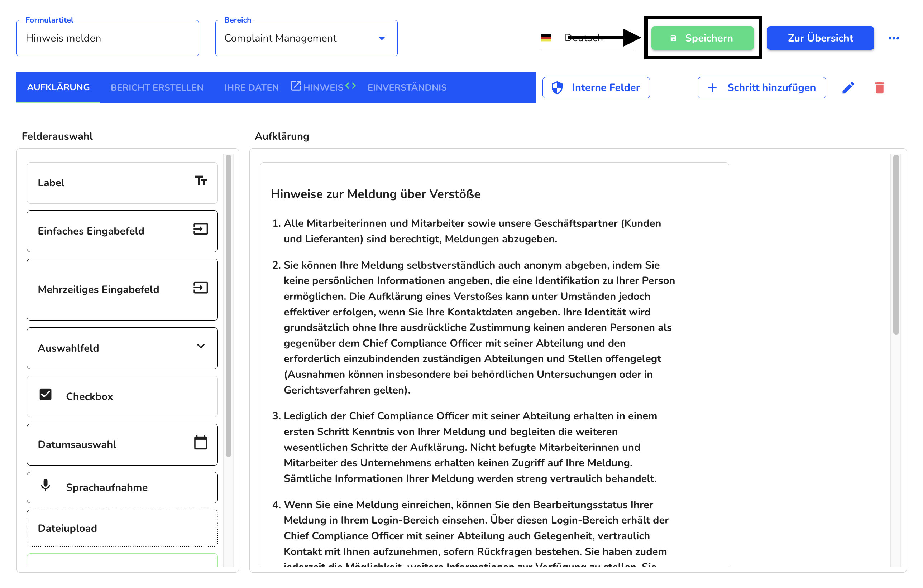This screenshot has height=588, width=923.
Task: Select the Dateiupload field item
Action: pyautogui.click(x=122, y=528)
